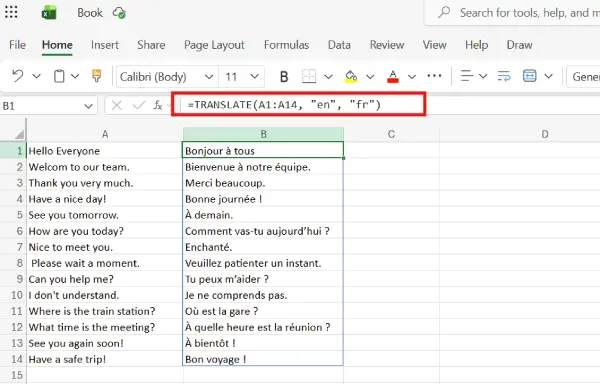Switch to the Draw tab
600x384 pixels.
coord(519,45)
